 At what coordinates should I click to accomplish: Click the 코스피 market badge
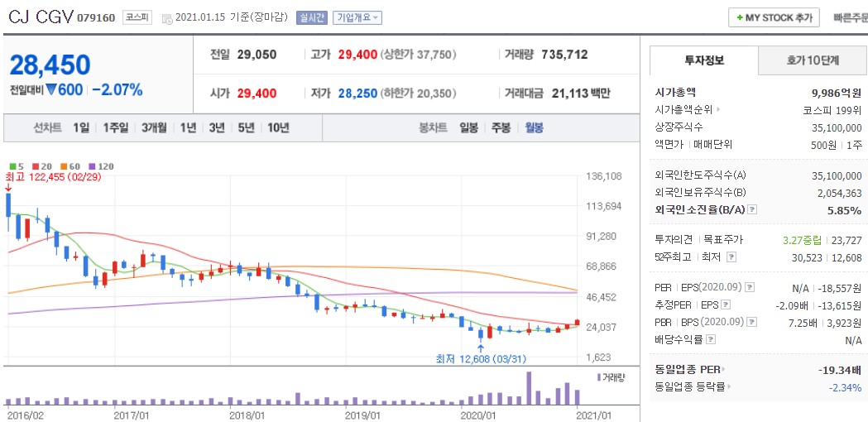click(x=137, y=17)
